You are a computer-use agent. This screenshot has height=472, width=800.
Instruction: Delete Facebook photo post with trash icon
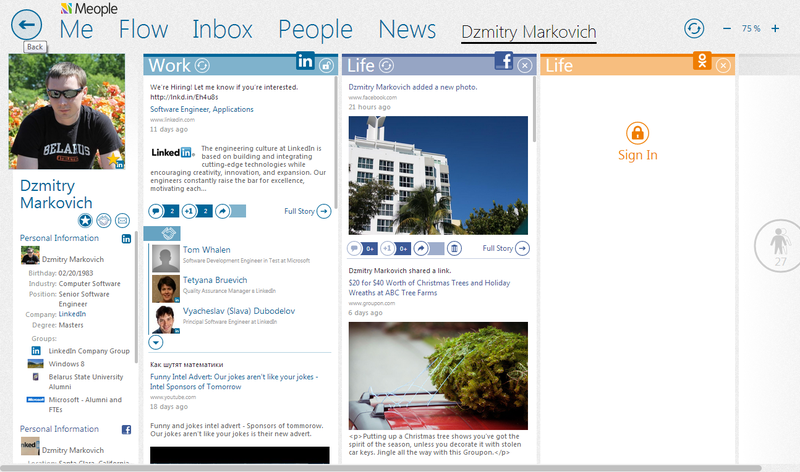click(x=454, y=249)
